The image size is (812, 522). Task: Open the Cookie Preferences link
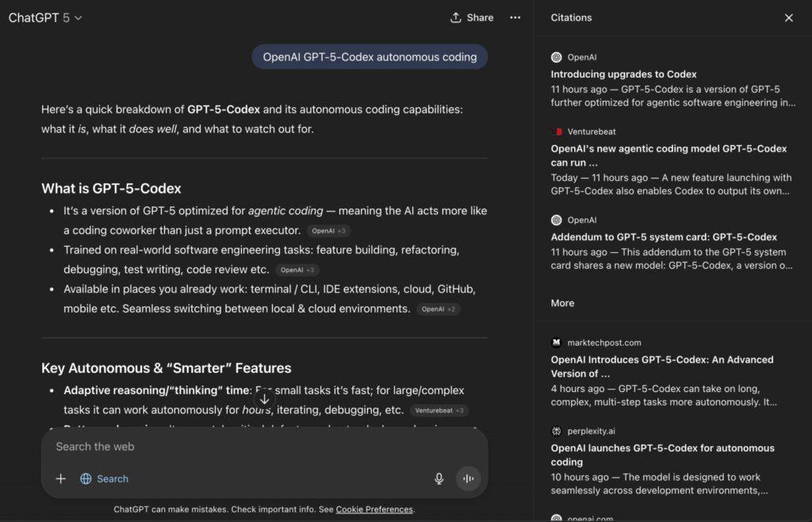tap(374, 509)
